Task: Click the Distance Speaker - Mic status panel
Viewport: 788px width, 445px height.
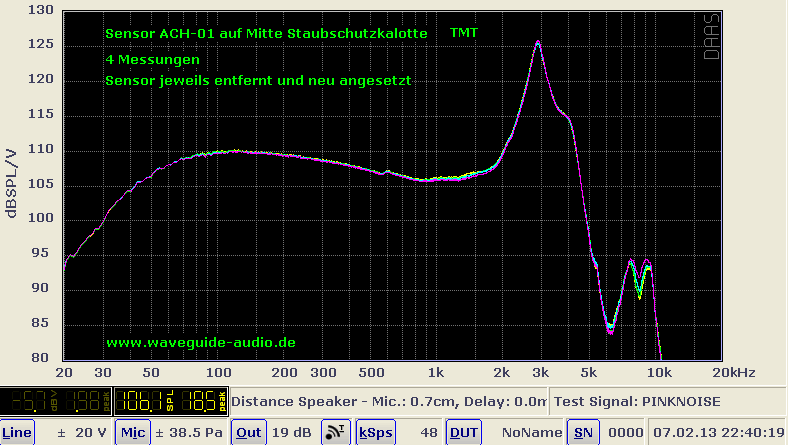Action: pyautogui.click(x=388, y=402)
